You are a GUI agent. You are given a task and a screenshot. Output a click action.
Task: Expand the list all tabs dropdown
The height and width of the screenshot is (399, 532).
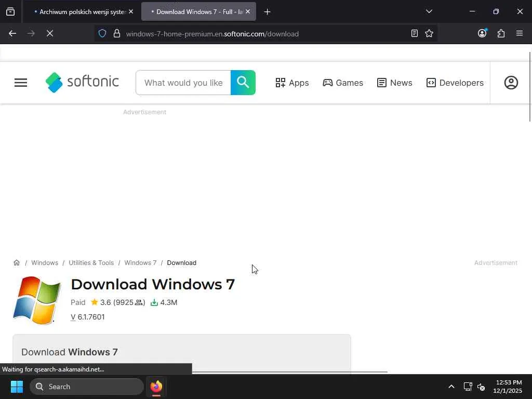click(x=429, y=11)
